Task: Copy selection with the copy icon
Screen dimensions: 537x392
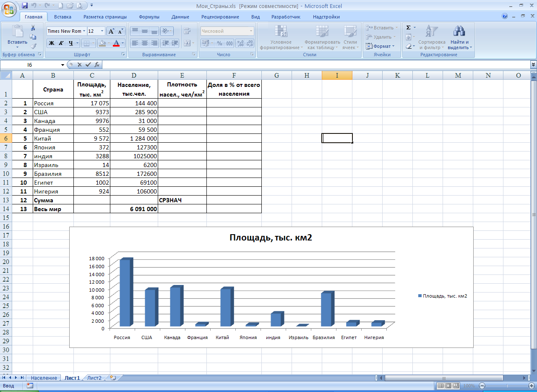Action: click(33, 37)
